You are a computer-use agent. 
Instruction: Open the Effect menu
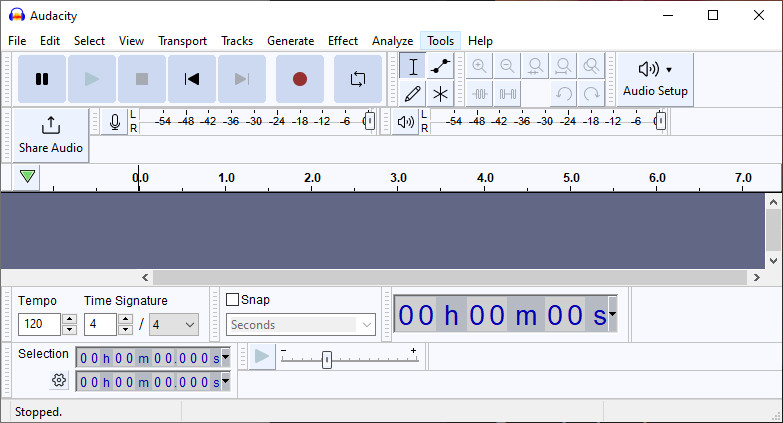[x=343, y=41]
